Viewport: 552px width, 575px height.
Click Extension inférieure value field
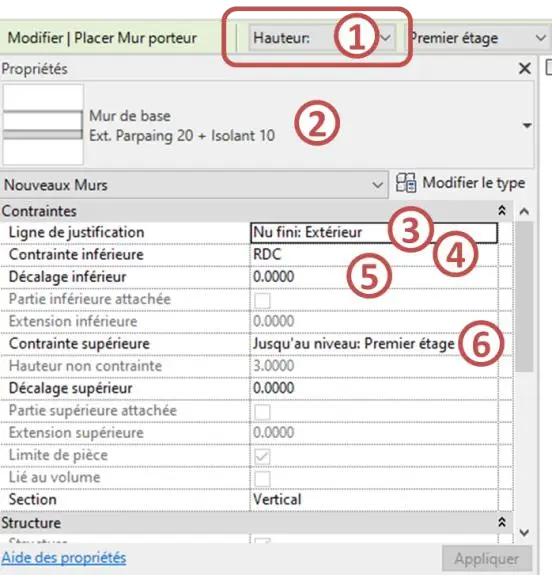click(x=374, y=322)
